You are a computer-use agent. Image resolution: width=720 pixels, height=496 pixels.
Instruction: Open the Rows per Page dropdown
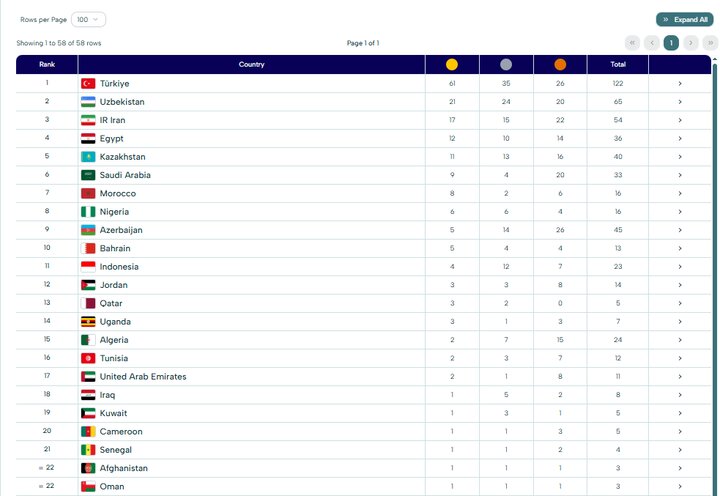pos(88,19)
